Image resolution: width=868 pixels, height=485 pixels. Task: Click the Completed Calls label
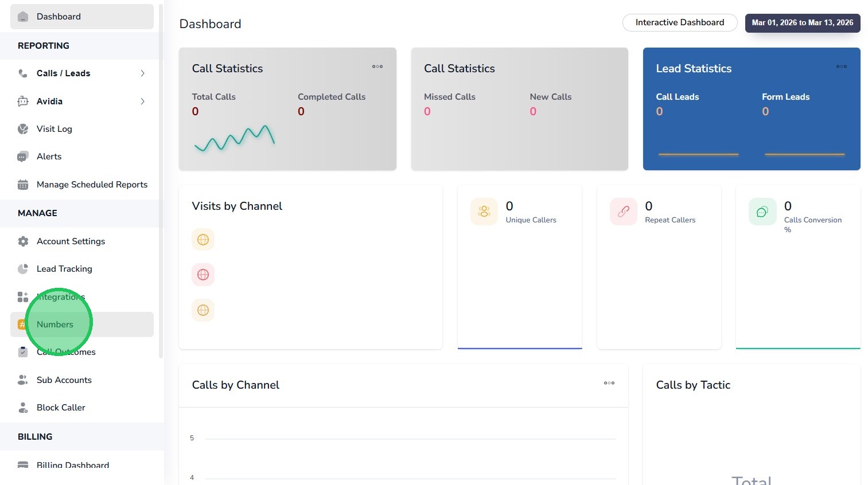[332, 97]
